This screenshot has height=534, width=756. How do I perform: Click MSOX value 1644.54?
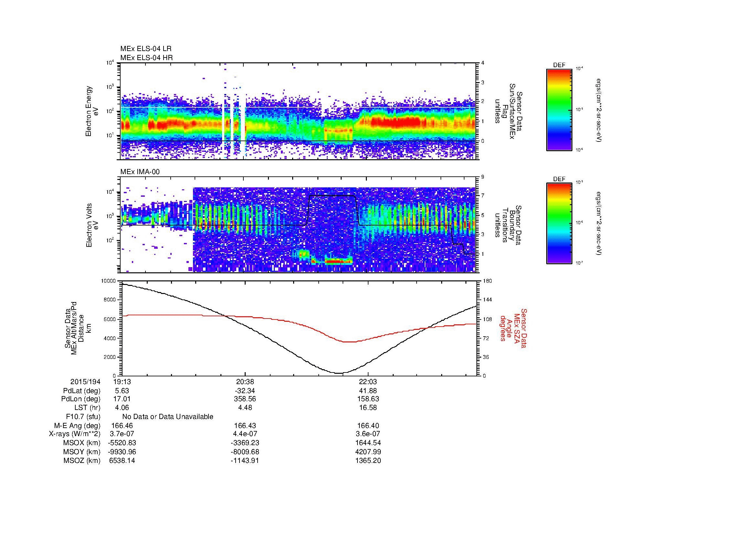click(368, 443)
